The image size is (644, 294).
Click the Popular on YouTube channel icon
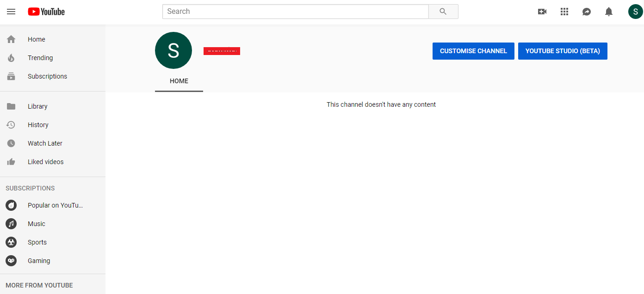coord(11,205)
